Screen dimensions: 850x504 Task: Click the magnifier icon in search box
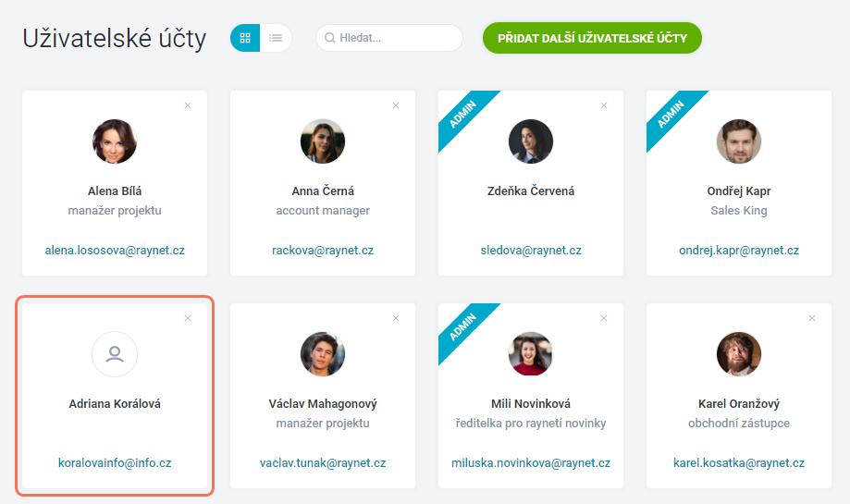point(329,38)
